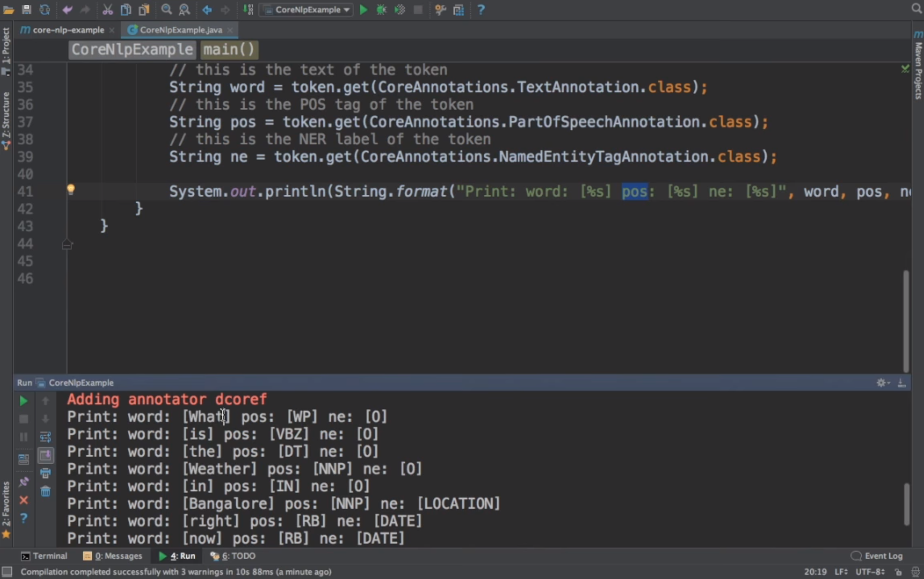Build the project with the make icon
Image resolution: width=924 pixels, height=579 pixels.
pos(248,10)
